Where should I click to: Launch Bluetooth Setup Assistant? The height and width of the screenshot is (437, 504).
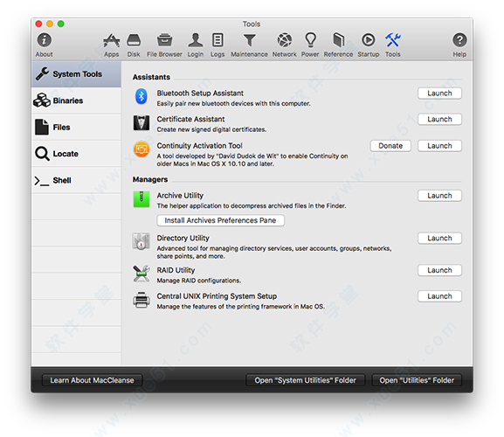[x=439, y=94]
